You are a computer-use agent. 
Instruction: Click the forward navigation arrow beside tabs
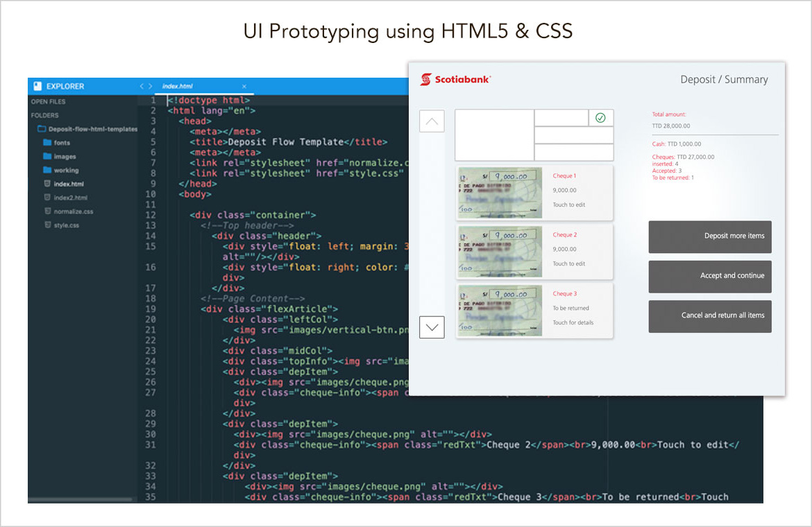click(x=150, y=86)
